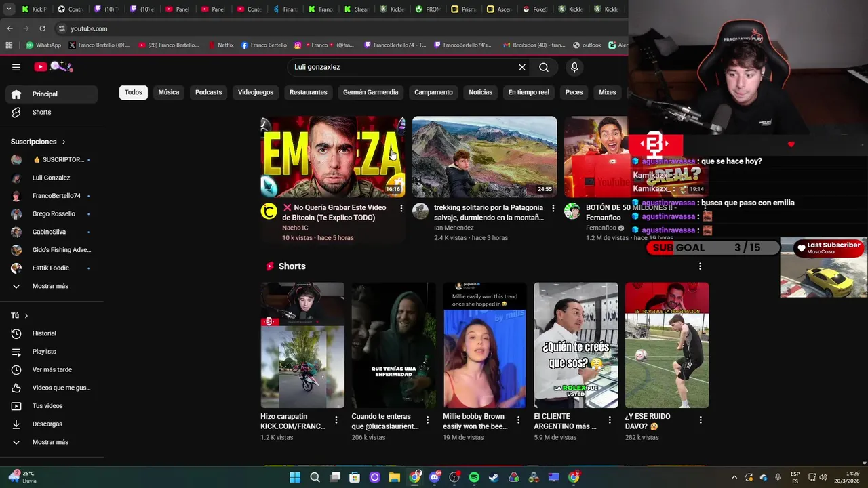Open Shorts section options menu

point(700,266)
